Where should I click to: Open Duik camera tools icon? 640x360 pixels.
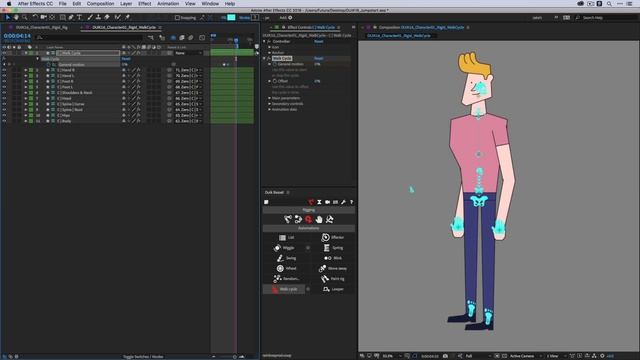coord(327,202)
